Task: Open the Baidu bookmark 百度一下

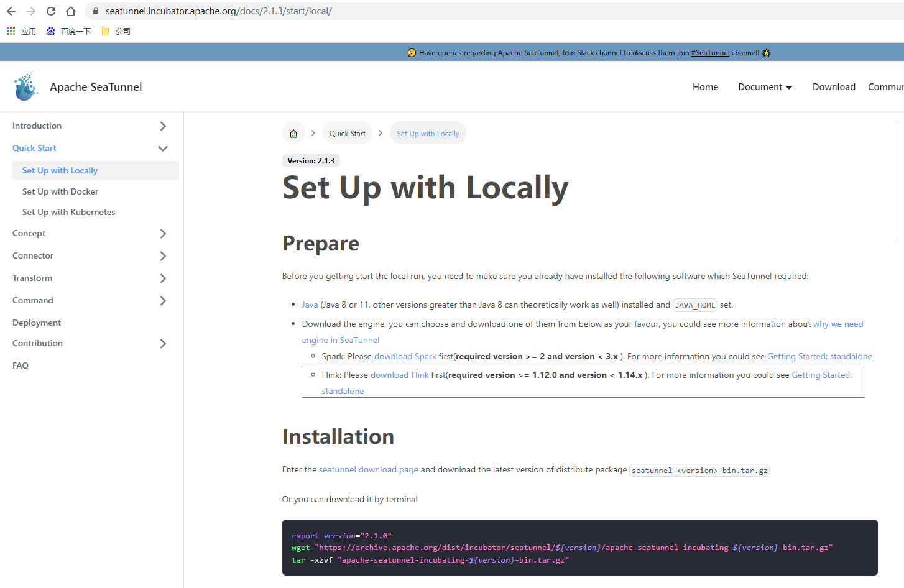Action: (x=68, y=31)
